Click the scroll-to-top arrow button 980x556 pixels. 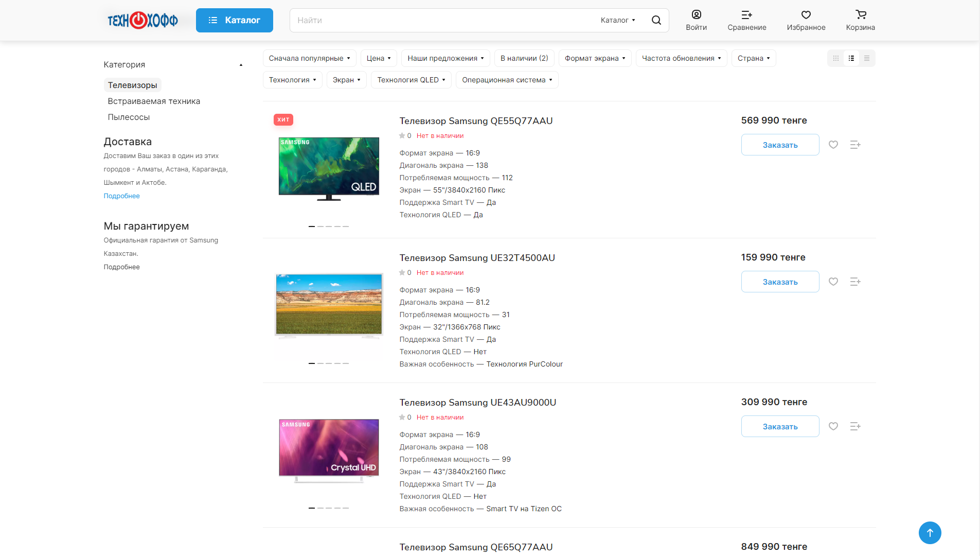point(930,533)
